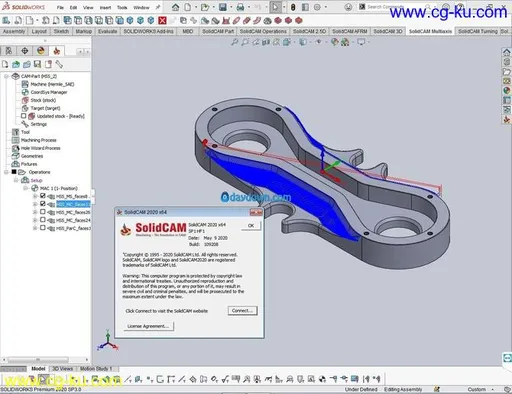Screen dimensions: 512x394
Task: Click the wrench icon in the CAM panel toolbar
Action: click(59, 64)
